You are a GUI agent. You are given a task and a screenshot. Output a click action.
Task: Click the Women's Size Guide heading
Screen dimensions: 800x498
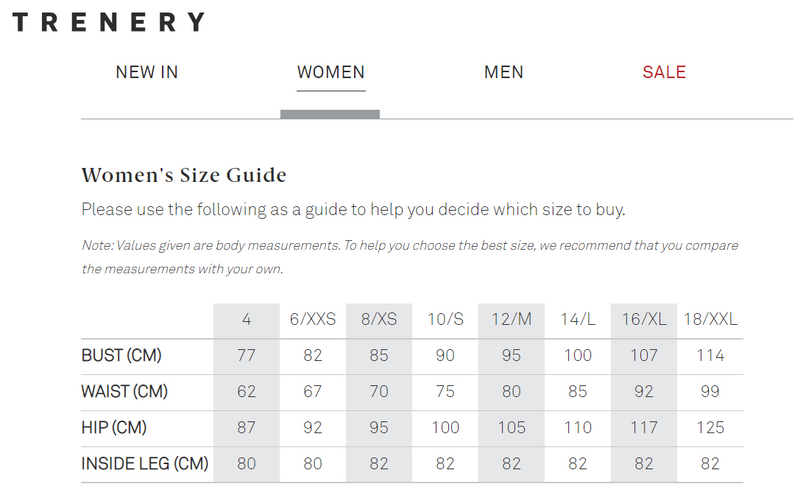click(184, 176)
